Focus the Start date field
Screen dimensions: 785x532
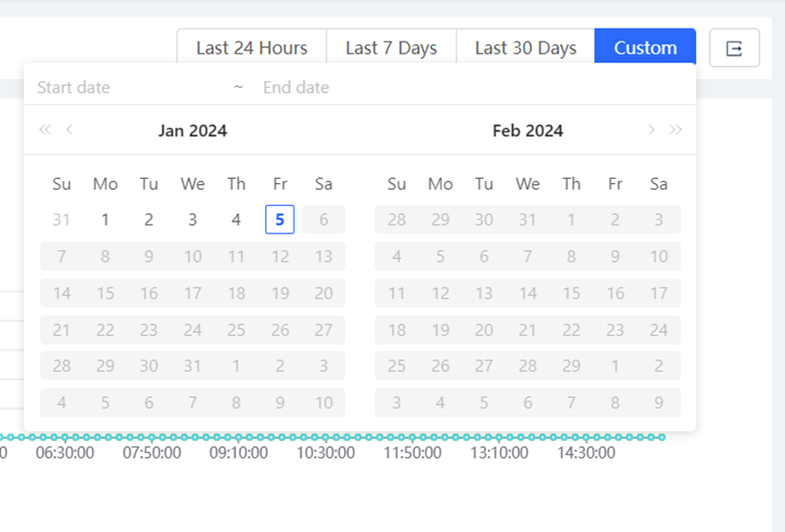(x=131, y=88)
